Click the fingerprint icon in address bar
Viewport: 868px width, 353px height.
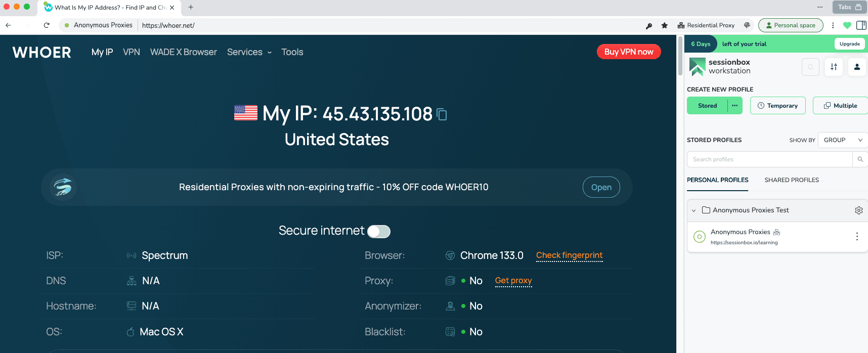click(x=747, y=25)
